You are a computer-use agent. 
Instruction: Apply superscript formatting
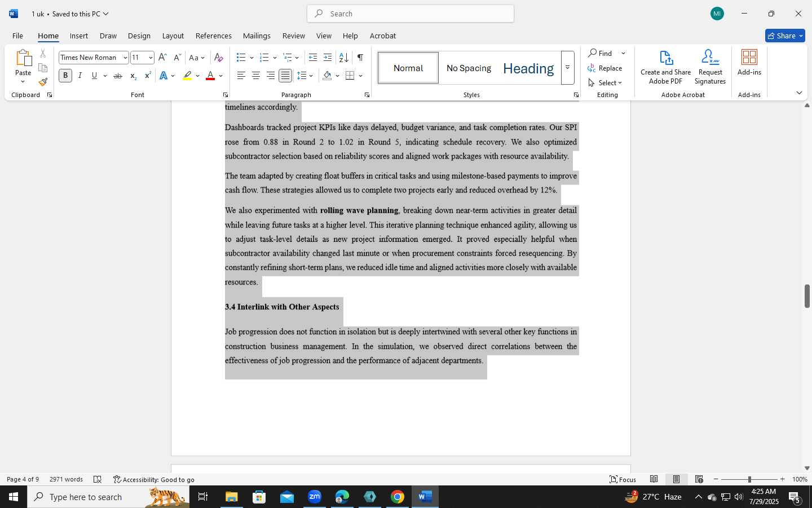pyautogui.click(x=148, y=76)
